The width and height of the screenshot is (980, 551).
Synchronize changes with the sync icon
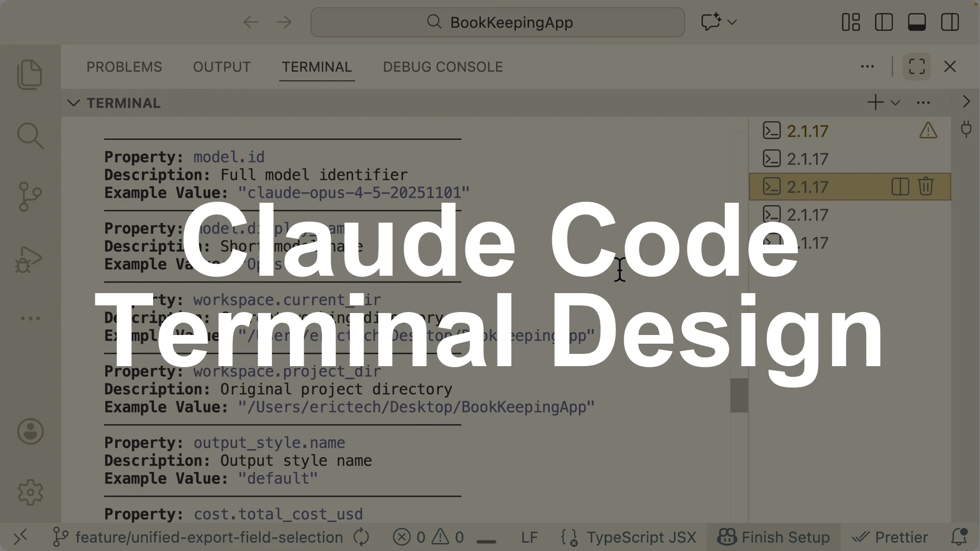(361, 537)
